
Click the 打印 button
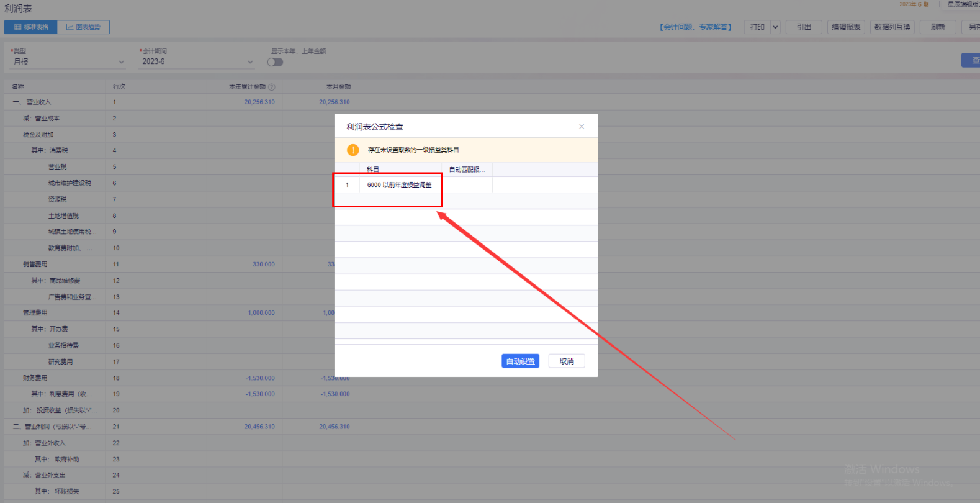[x=757, y=27]
